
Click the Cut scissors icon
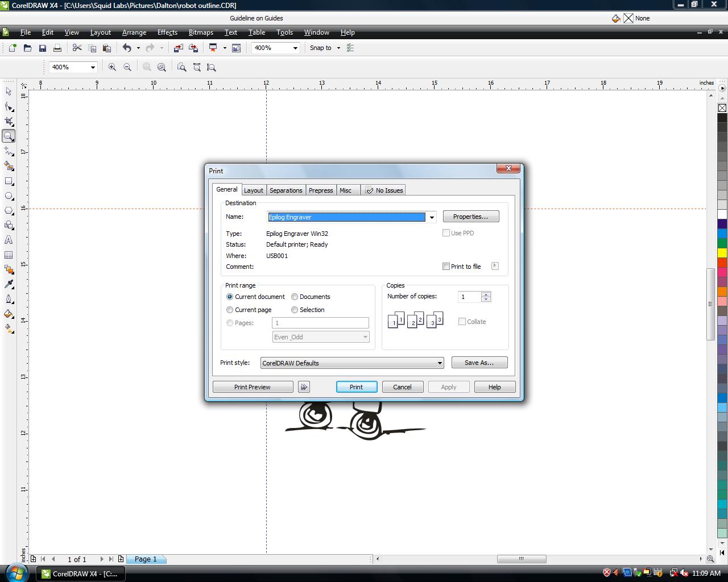[x=77, y=48]
